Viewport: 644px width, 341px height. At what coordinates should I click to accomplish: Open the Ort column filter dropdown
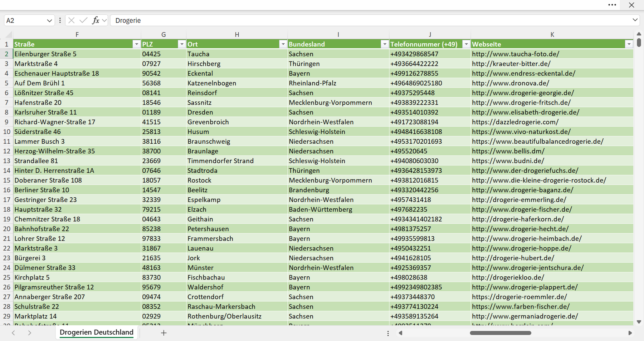coord(283,44)
